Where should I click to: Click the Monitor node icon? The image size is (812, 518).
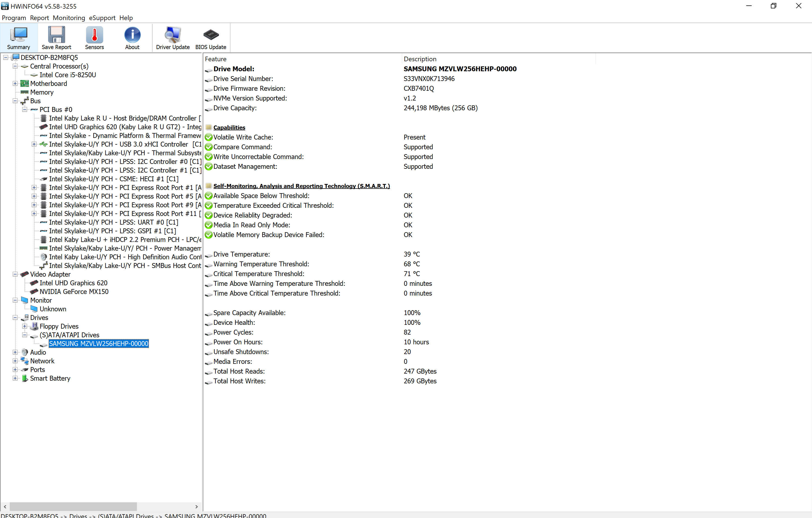point(24,300)
